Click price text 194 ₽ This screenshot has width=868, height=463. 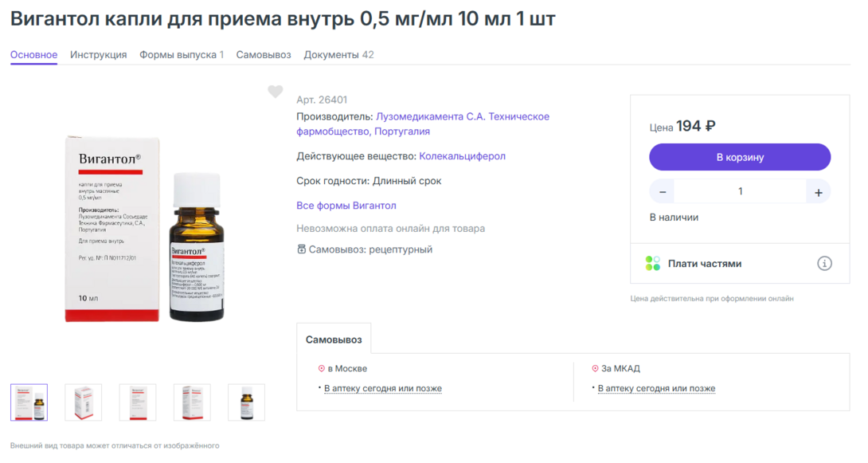696,126
